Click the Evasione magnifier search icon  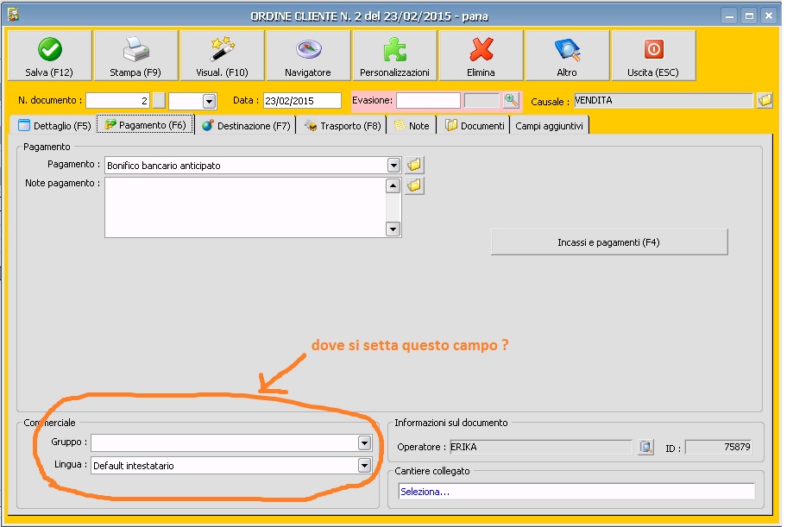pos(511,100)
